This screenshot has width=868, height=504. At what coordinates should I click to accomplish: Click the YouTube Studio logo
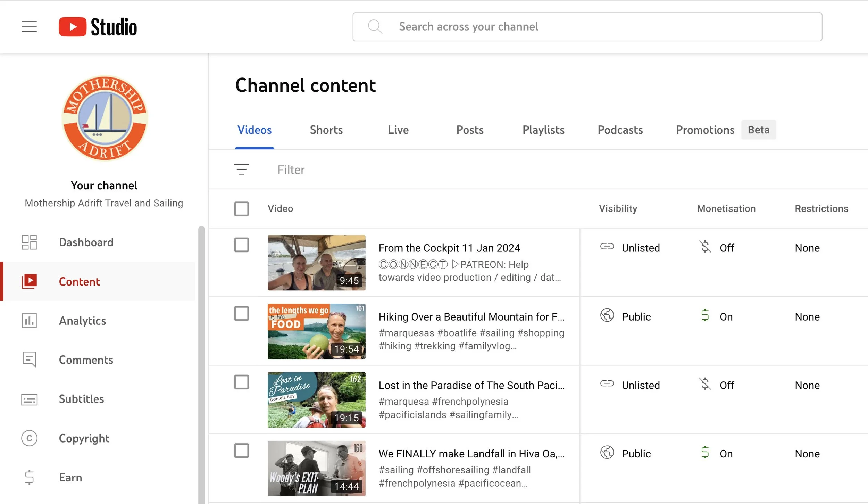coord(98,27)
